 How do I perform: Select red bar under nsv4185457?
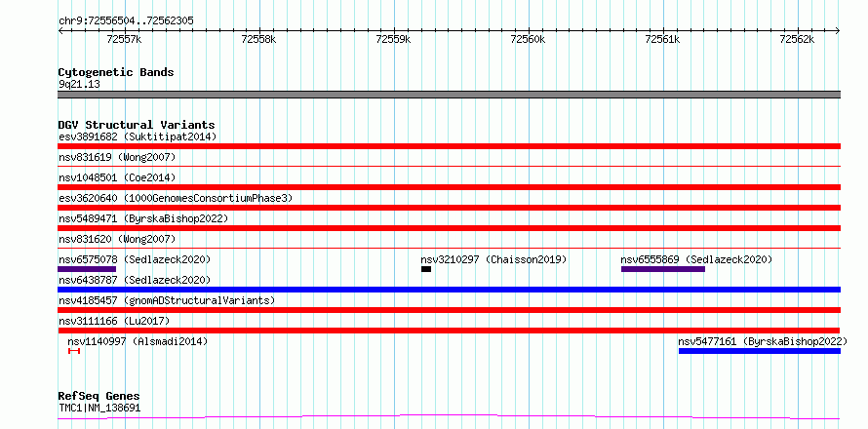pyautogui.click(x=449, y=310)
